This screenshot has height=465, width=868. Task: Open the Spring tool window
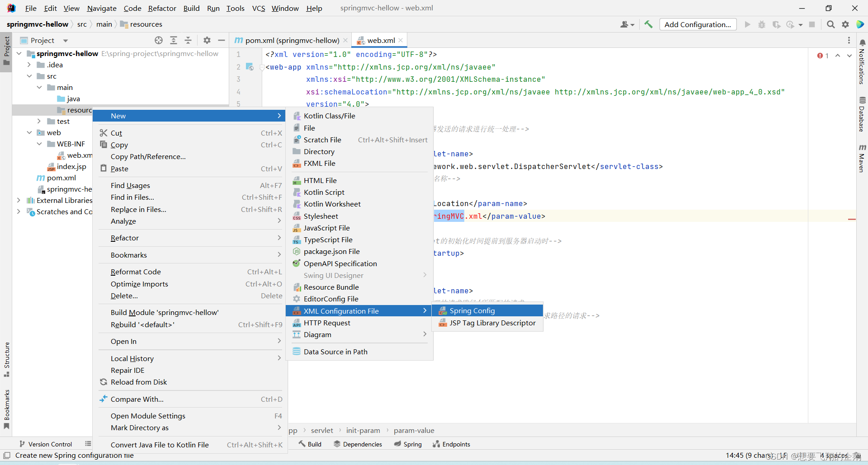(x=408, y=444)
